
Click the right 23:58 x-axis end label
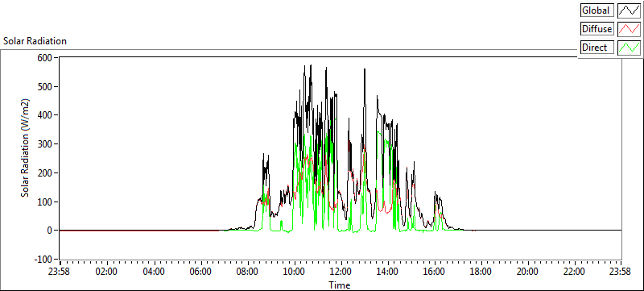pos(620,272)
